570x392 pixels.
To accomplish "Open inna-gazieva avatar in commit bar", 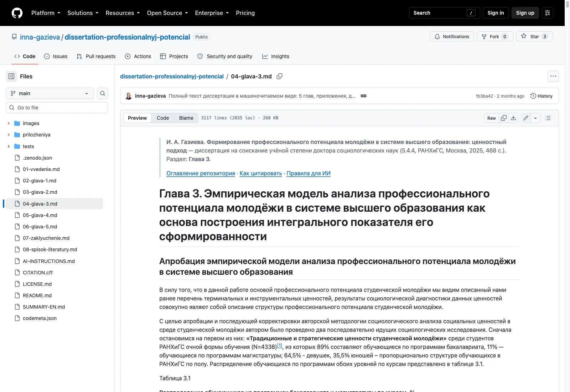I will [129, 96].
